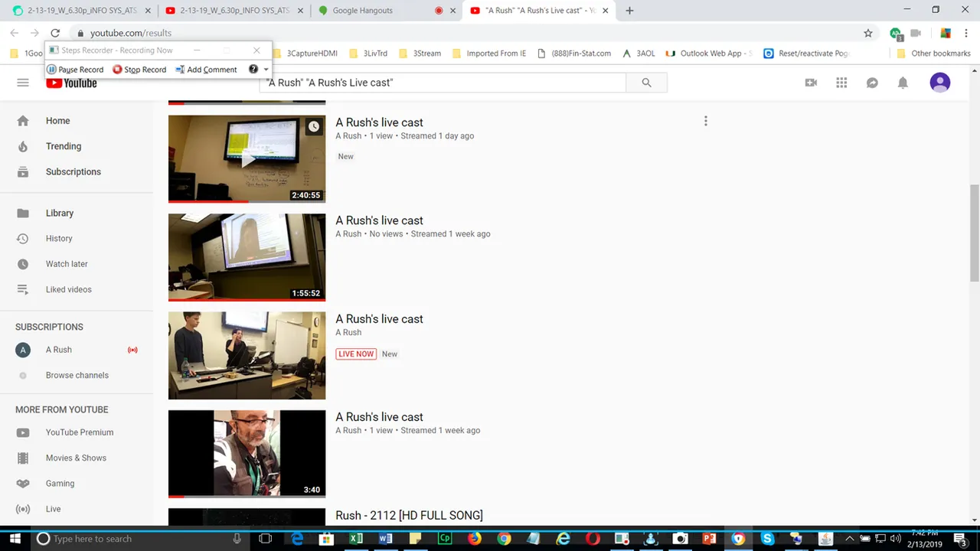Bookmark this page with the star icon
Screen dimensions: 980x551
click(867, 33)
